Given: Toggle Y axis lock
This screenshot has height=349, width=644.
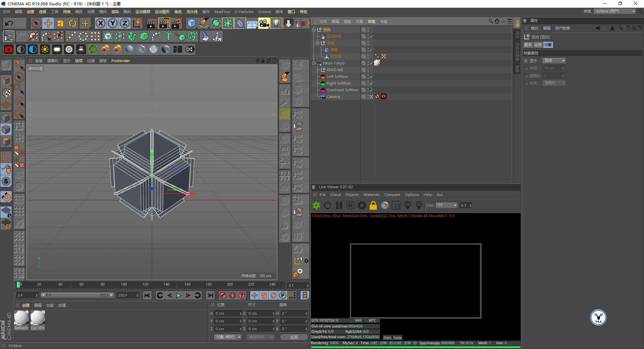Looking at the screenshot, I should (x=113, y=23).
